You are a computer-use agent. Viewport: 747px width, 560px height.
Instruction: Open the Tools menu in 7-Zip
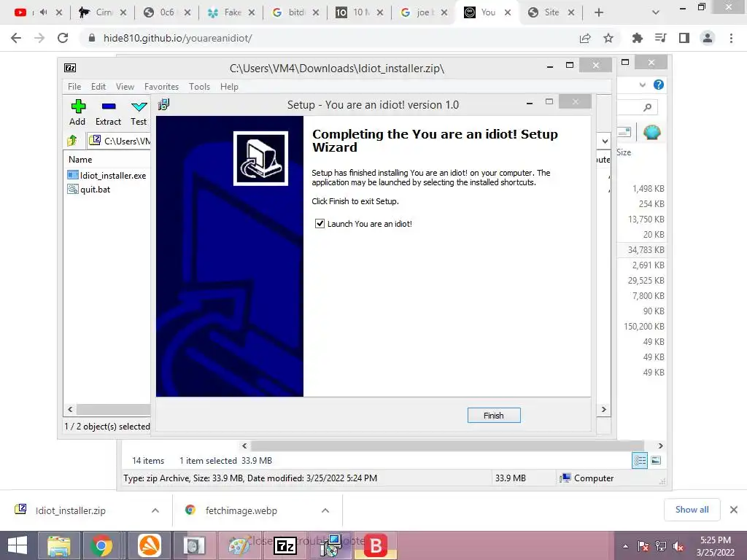click(x=199, y=87)
